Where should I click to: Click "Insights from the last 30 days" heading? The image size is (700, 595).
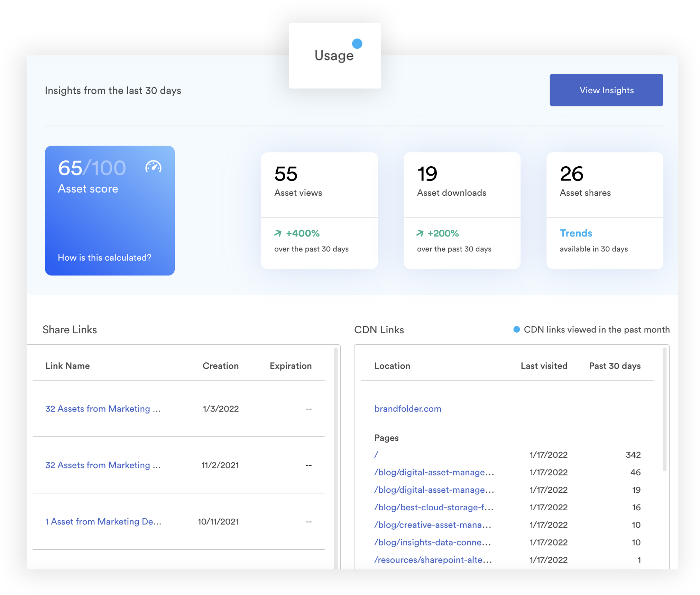click(x=113, y=90)
